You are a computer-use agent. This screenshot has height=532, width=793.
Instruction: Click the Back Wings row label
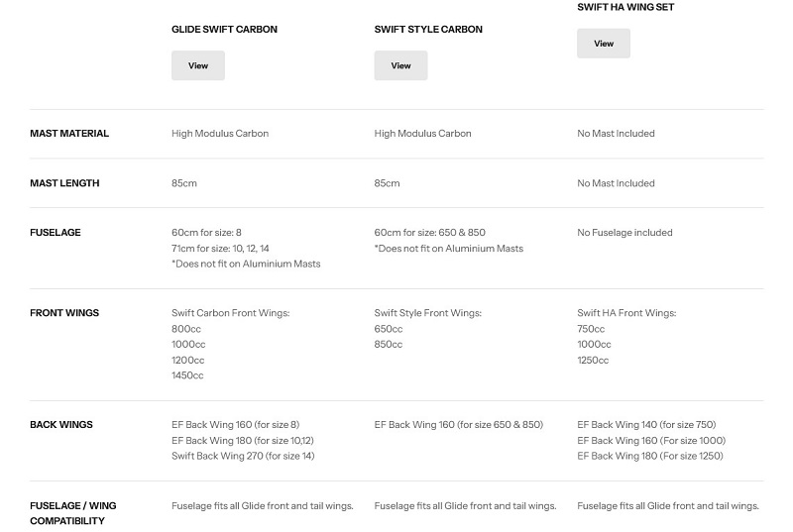[x=61, y=424]
